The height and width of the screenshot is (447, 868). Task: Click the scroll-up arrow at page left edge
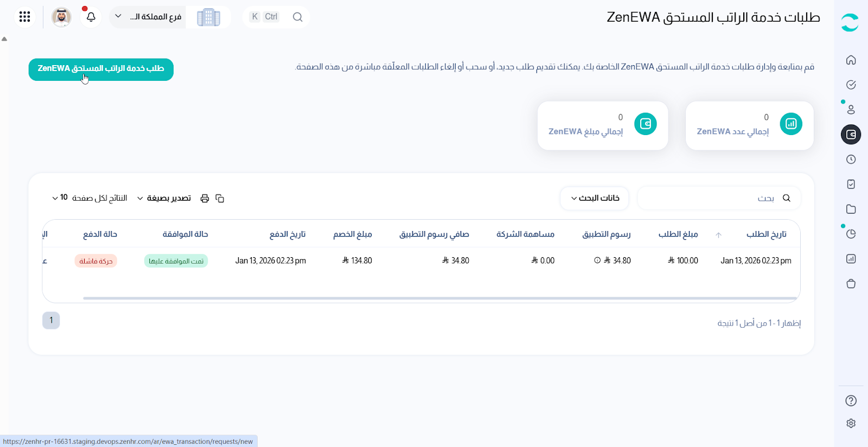(4, 39)
